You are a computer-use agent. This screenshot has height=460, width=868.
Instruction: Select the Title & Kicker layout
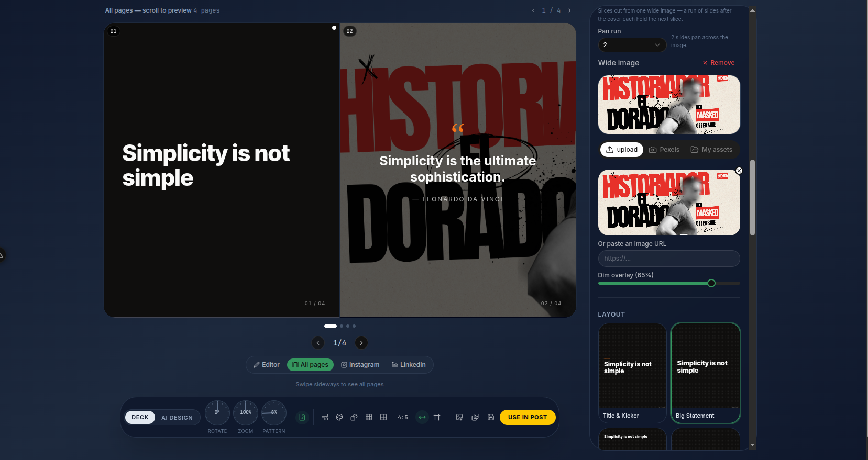(x=632, y=373)
